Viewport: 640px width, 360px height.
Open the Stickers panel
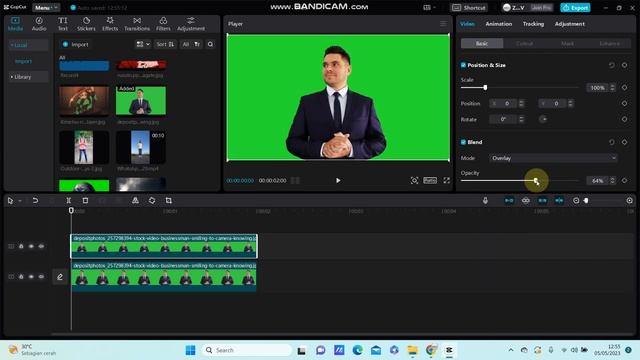pyautogui.click(x=86, y=24)
